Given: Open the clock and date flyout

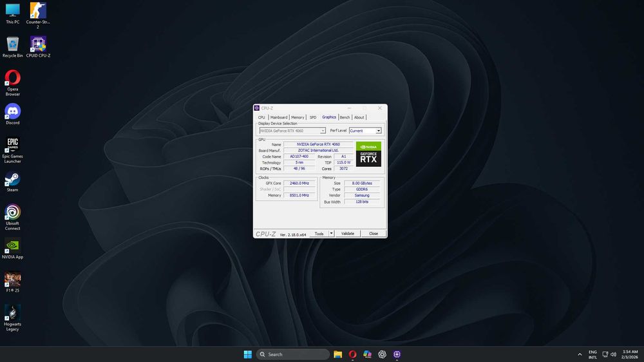Looking at the screenshot, I should 630,354.
